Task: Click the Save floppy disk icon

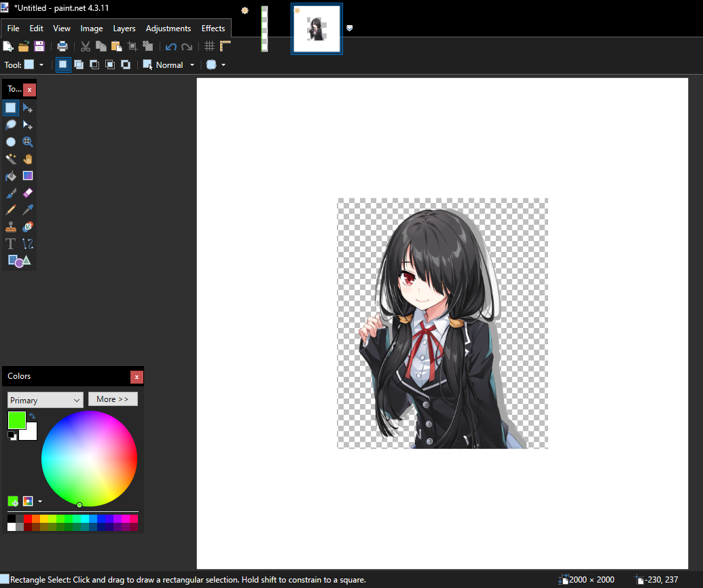Action: click(39, 46)
